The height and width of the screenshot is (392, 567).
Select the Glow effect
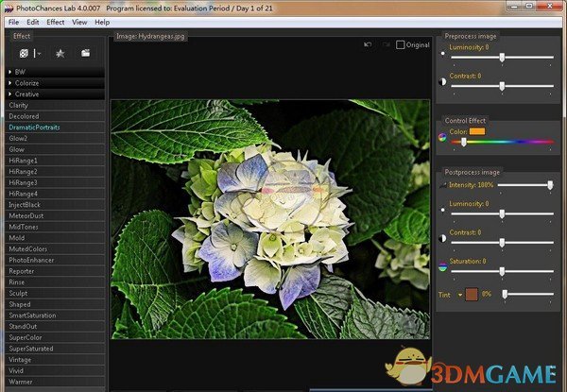[56, 149]
